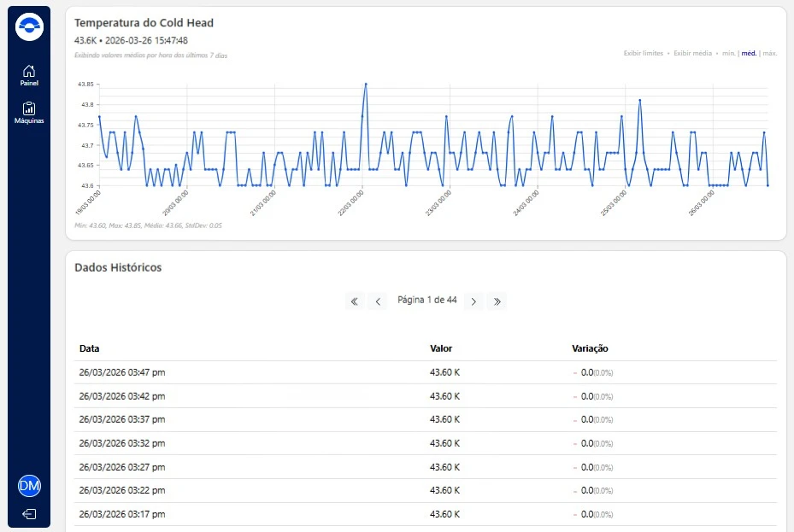Click the 43.85 peak point on chart
Viewport: 794px width, 532px height.
[x=366, y=84]
